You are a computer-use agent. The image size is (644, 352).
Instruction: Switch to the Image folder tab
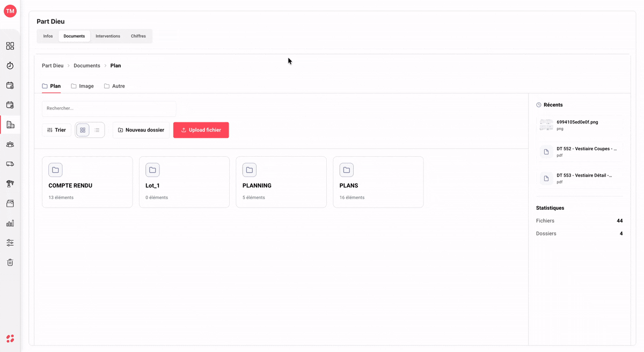tap(83, 86)
